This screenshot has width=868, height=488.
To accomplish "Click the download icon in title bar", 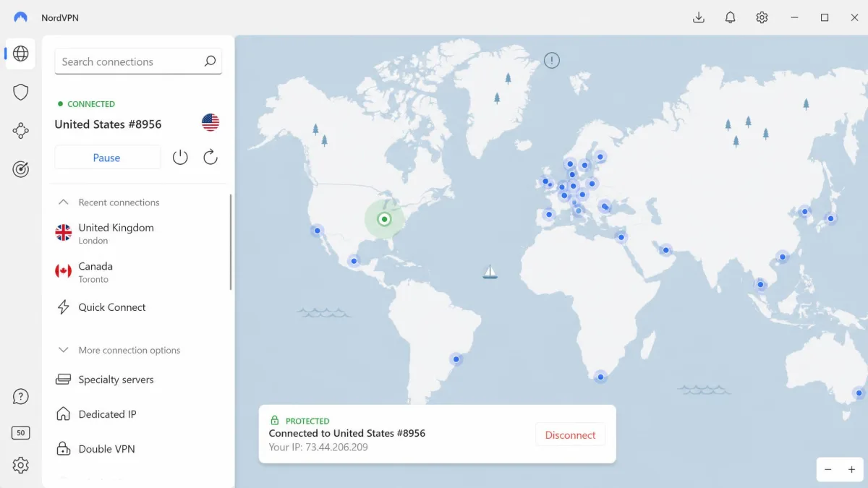I will [699, 17].
